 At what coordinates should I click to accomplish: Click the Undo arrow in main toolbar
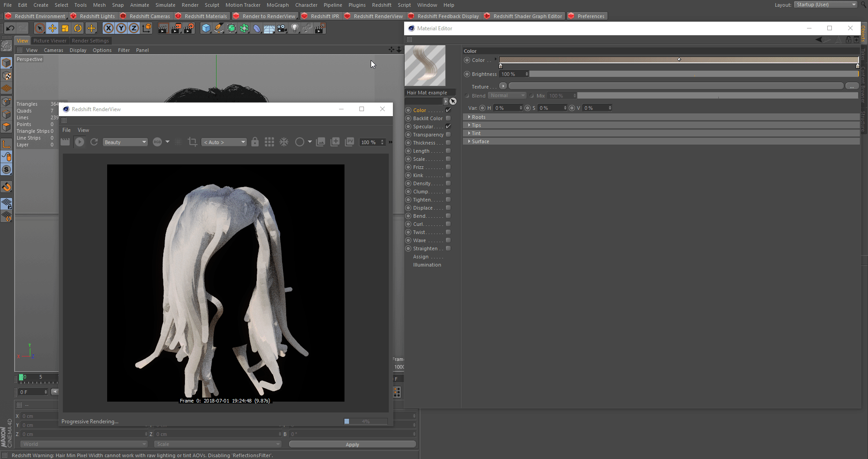coord(10,28)
